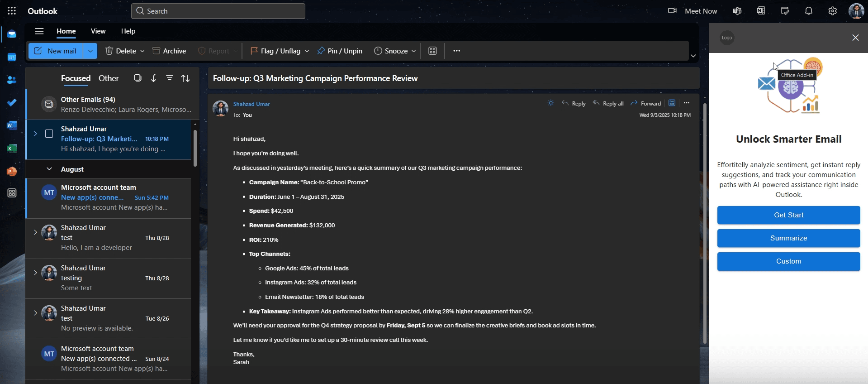Toggle the navigation pane hamburger
The width and height of the screenshot is (868, 384).
39,31
